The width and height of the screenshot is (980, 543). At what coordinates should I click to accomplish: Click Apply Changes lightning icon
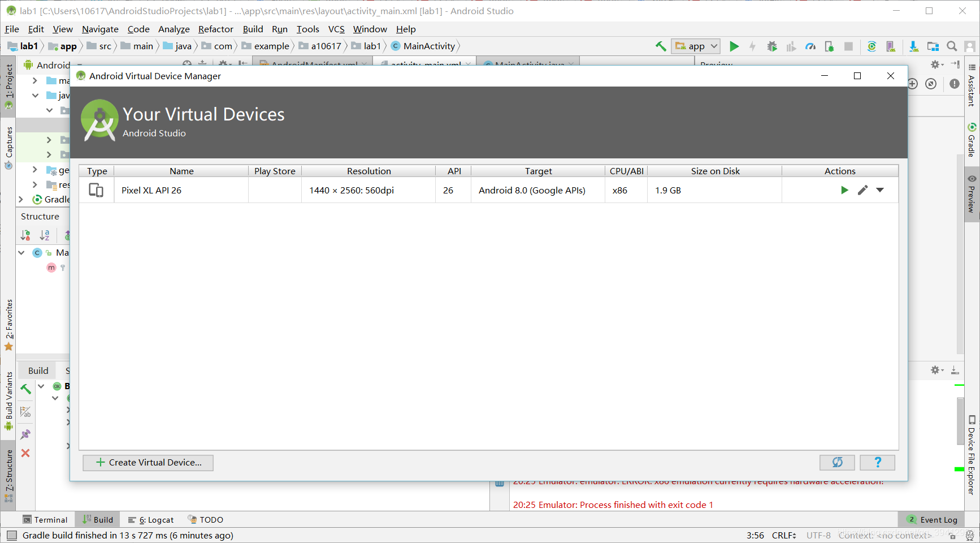point(753,46)
